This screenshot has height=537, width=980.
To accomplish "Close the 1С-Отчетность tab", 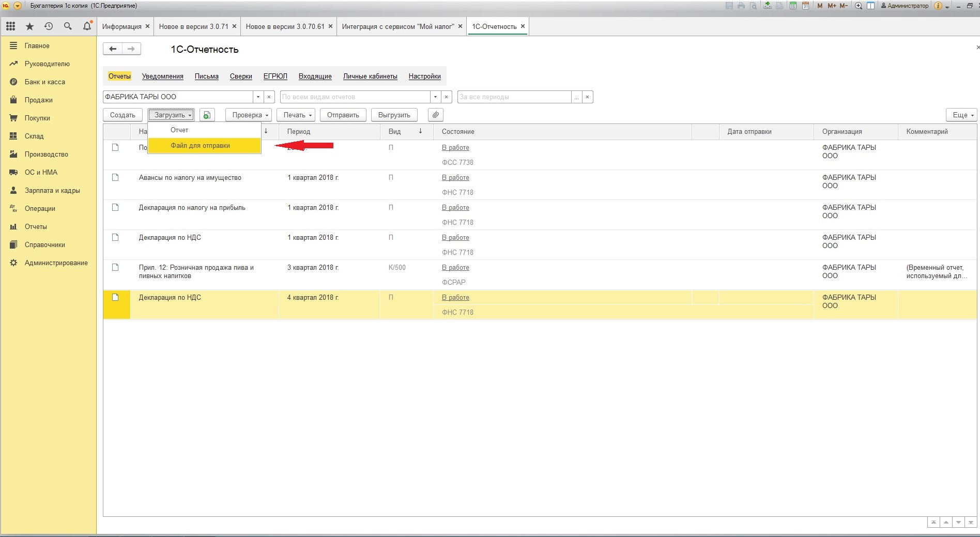I will [x=523, y=26].
